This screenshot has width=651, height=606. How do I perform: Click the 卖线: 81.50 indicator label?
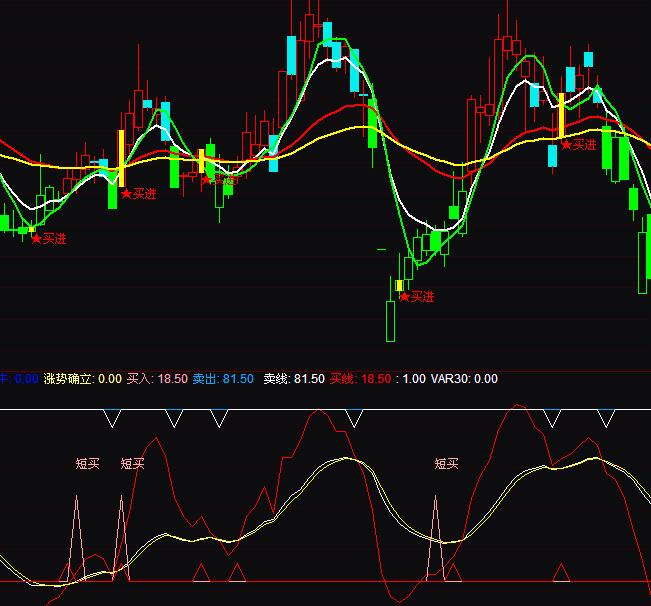294,379
